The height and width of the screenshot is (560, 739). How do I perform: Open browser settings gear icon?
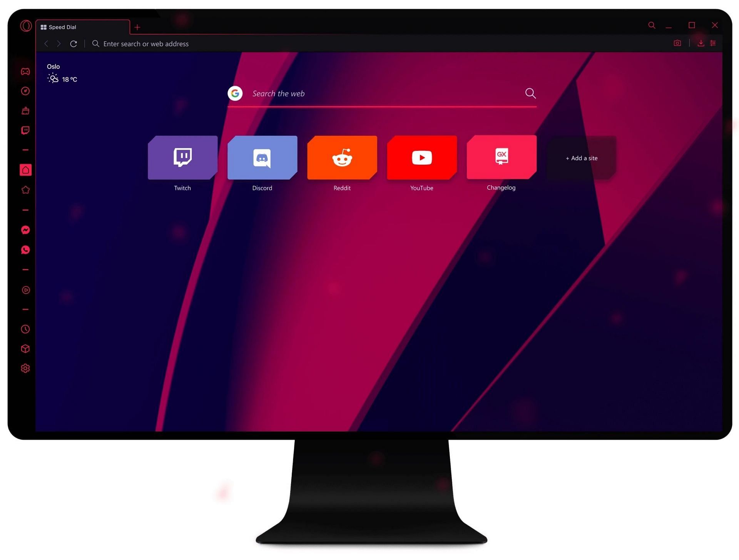[x=25, y=368]
